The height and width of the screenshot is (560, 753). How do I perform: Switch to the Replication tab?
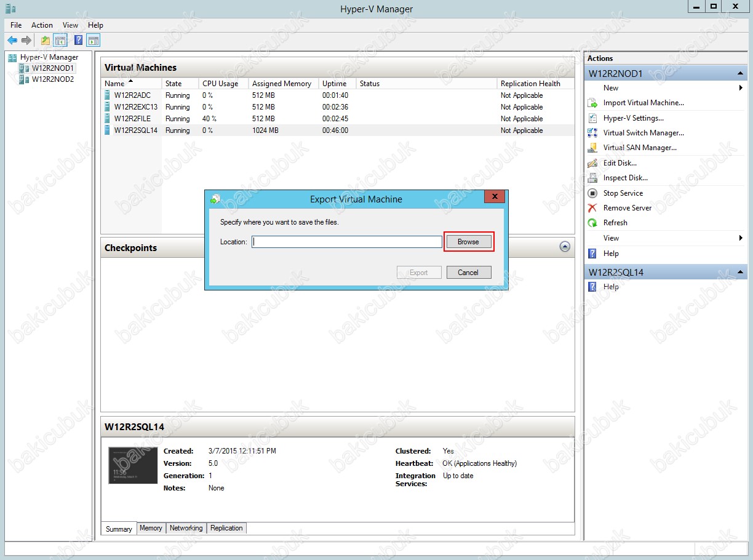pyautogui.click(x=226, y=528)
